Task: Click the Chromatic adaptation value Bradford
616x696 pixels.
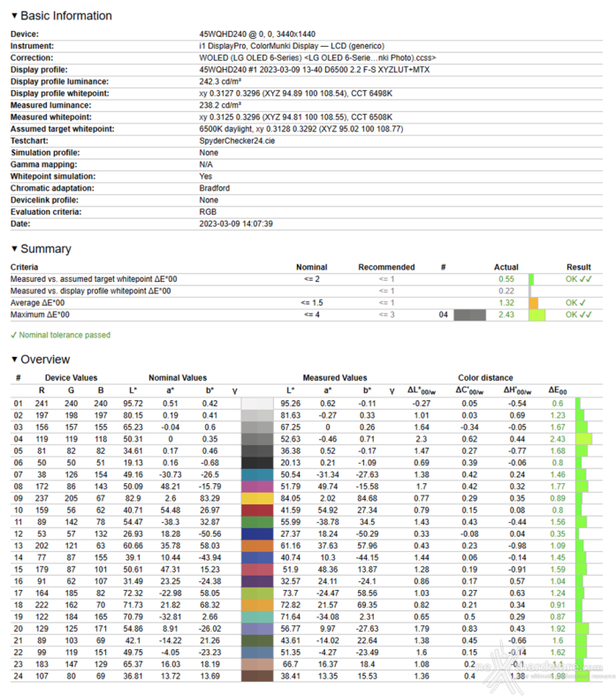Action: click(x=215, y=188)
